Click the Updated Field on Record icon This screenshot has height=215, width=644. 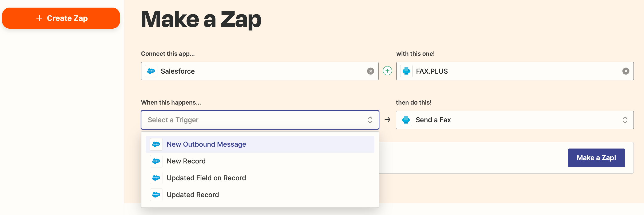[x=156, y=178]
